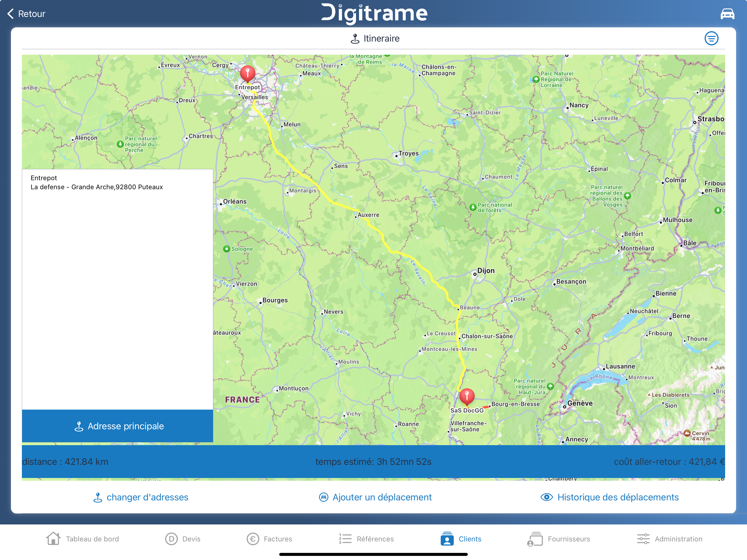Select Adresse principale button
The height and width of the screenshot is (560, 747).
[118, 426]
